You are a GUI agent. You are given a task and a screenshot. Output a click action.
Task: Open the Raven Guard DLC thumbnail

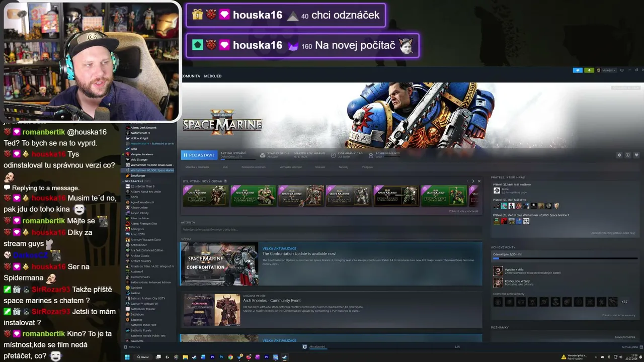coord(396,196)
